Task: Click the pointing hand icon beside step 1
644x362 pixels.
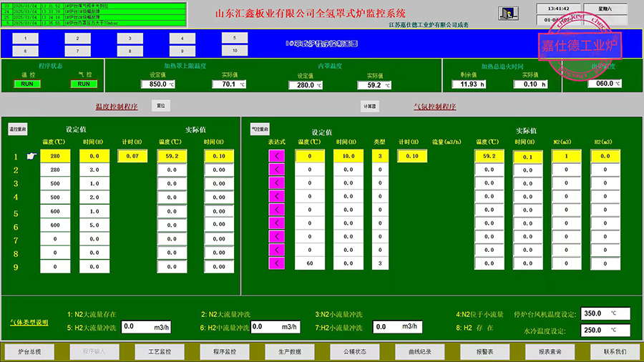Action: pyautogui.click(x=31, y=156)
